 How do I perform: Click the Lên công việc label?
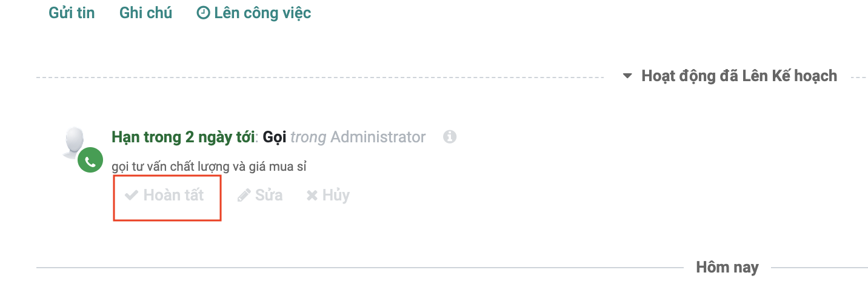click(262, 13)
